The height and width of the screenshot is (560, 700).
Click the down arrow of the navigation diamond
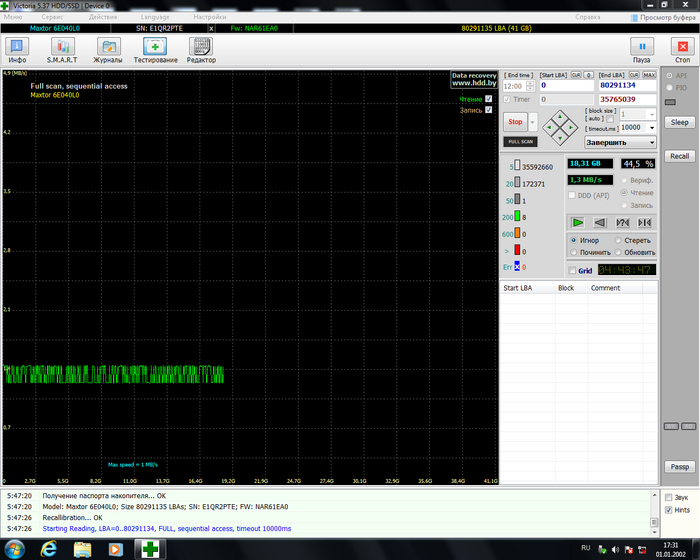pyautogui.click(x=560, y=138)
